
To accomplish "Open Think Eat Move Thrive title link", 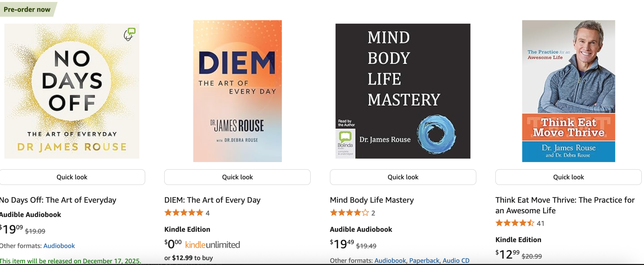I will [565, 205].
